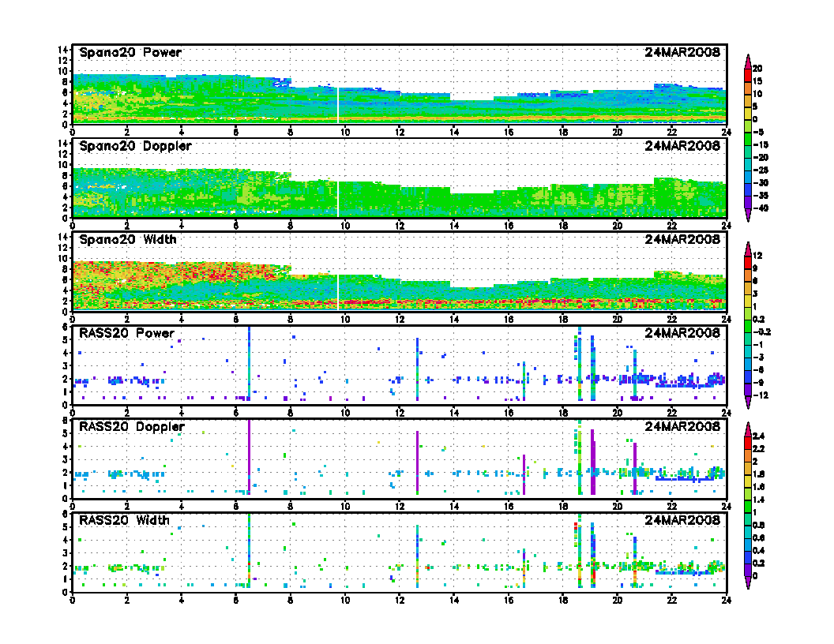834x644 pixels.
Task: Click the "Spano20 Width" panel title
Action: [x=128, y=240]
